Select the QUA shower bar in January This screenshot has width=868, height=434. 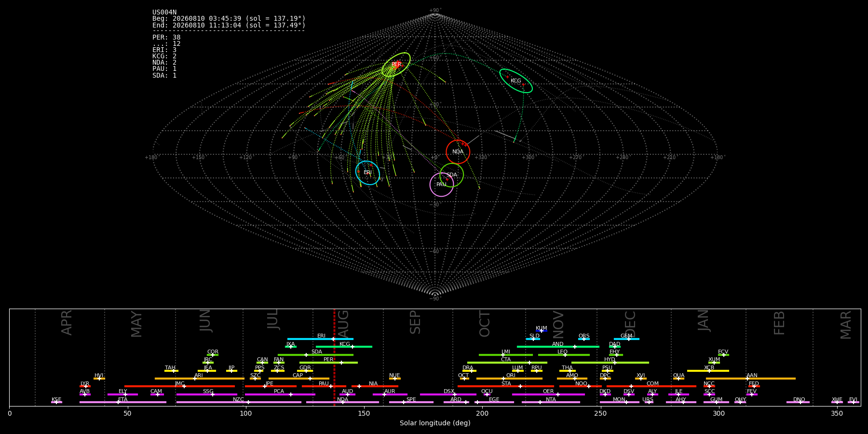(x=678, y=379)
